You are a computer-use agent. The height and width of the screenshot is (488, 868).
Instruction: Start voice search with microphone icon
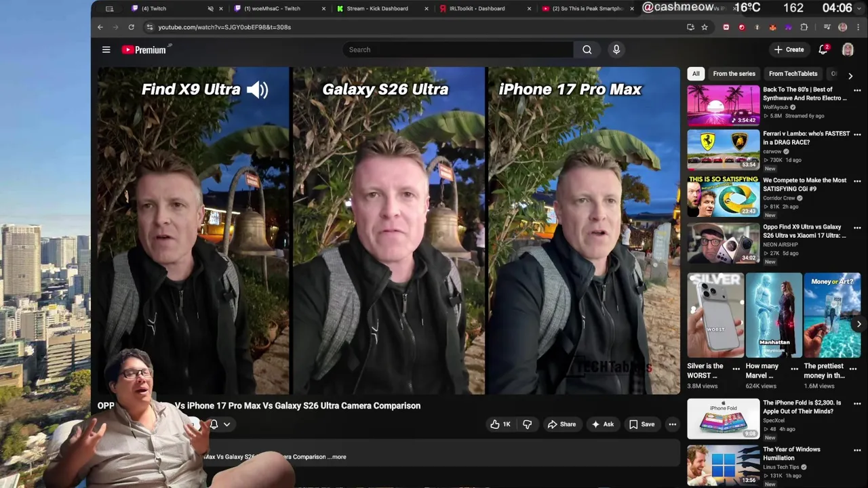616,49
